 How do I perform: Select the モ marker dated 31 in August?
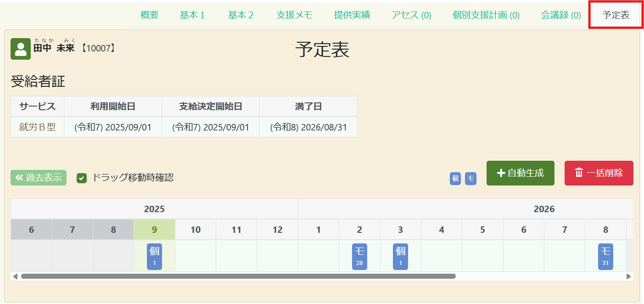pos(605,256)
